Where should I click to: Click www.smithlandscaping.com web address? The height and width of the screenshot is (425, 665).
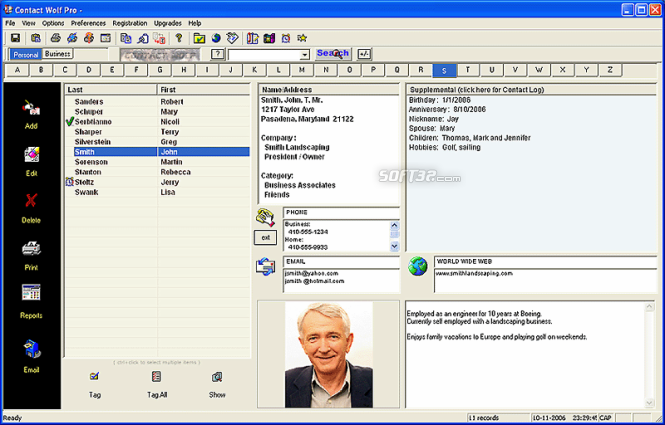coord(474,273)
